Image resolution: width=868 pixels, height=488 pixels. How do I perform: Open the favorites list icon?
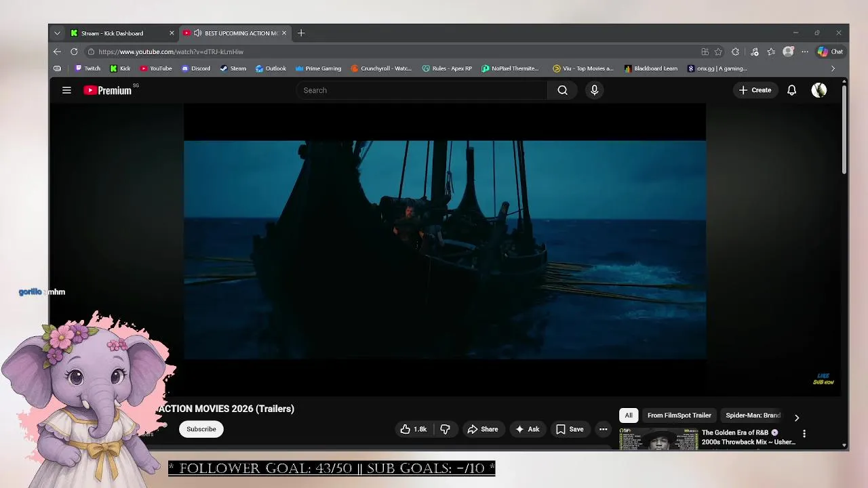771,52
